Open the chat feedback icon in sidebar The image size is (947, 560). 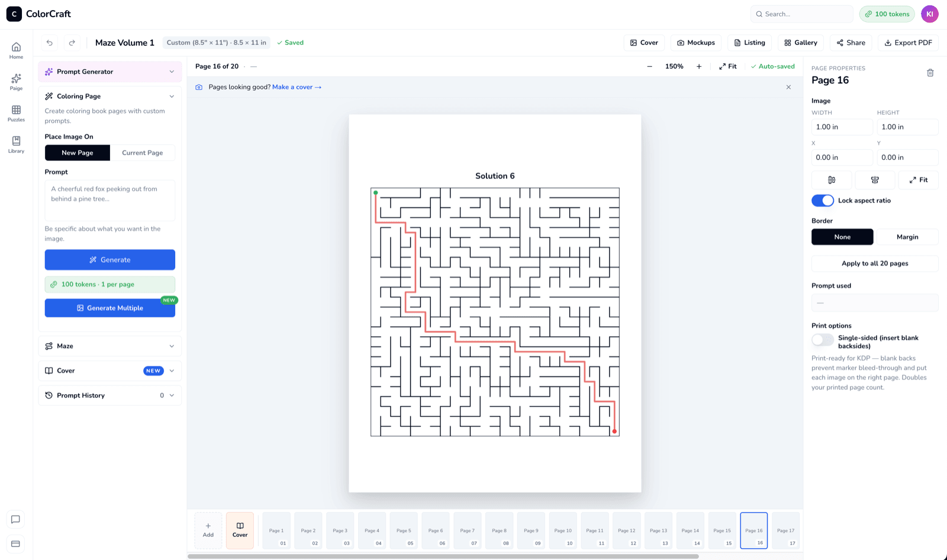point(16,519)
